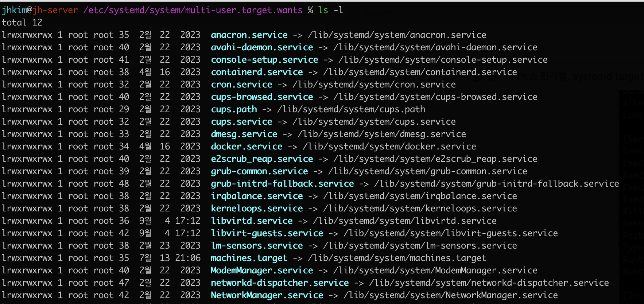Click the 21:06 timestamp on machines.target row

click(x=188, y=258)
